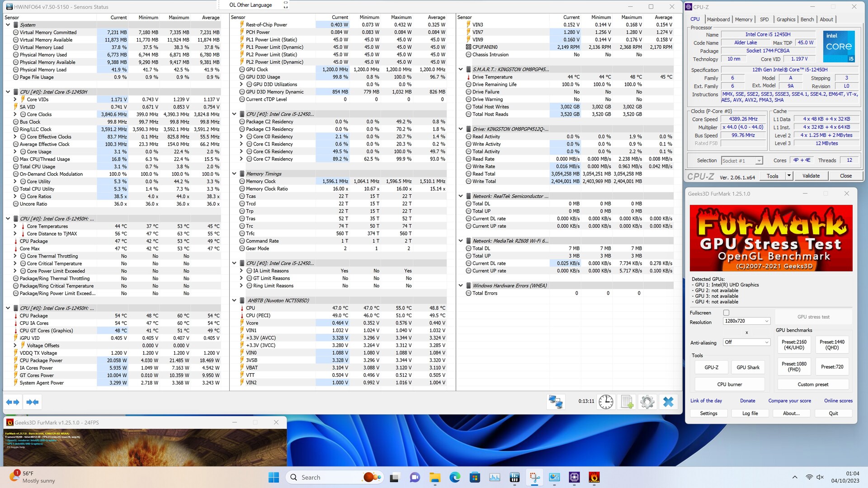Open the Compare your score link
Viewport: 868px width, 488px height.
tap(789, 401)
